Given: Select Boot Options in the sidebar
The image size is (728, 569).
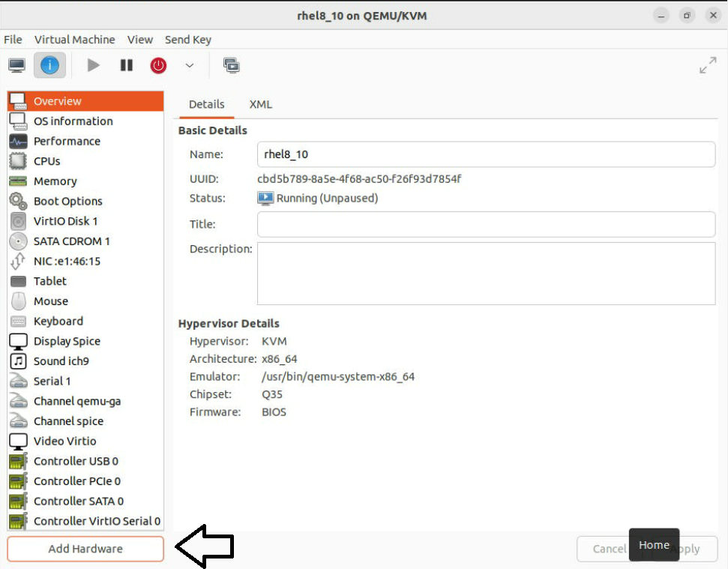Looking at the screenshot, I should (x=67, y=201).
